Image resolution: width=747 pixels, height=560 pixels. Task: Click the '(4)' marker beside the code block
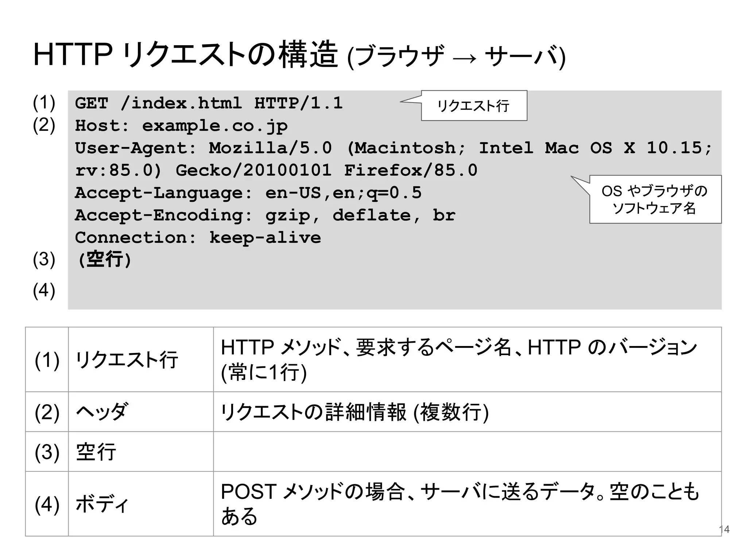(x=44, y=291)
